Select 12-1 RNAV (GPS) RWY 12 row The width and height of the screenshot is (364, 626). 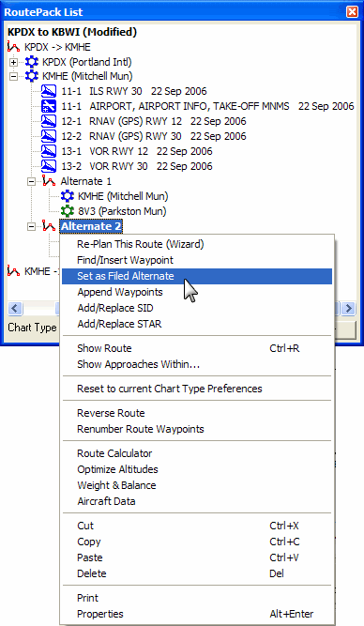coord(153,121)
